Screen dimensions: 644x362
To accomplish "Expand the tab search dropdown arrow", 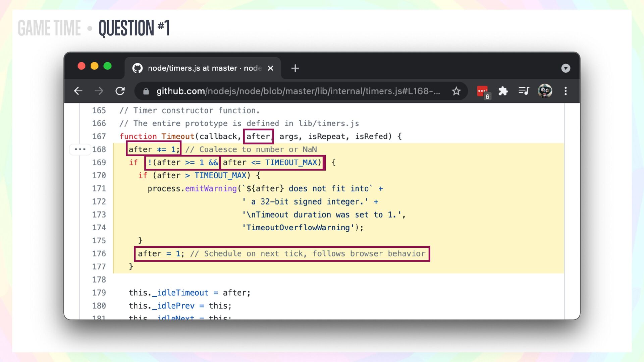I will (566, 68).
